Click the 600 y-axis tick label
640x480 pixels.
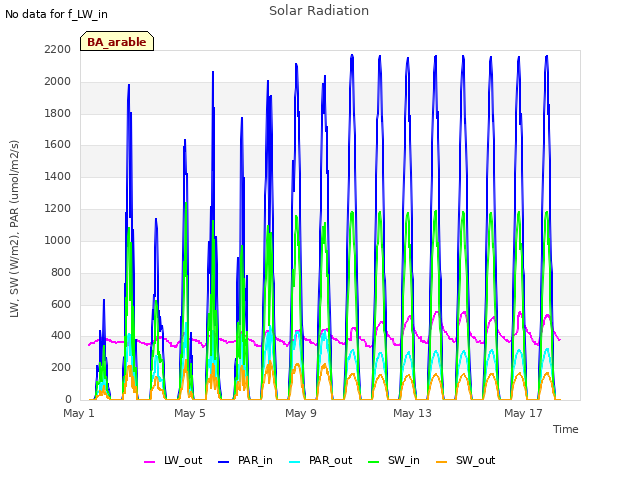point(61,304)
